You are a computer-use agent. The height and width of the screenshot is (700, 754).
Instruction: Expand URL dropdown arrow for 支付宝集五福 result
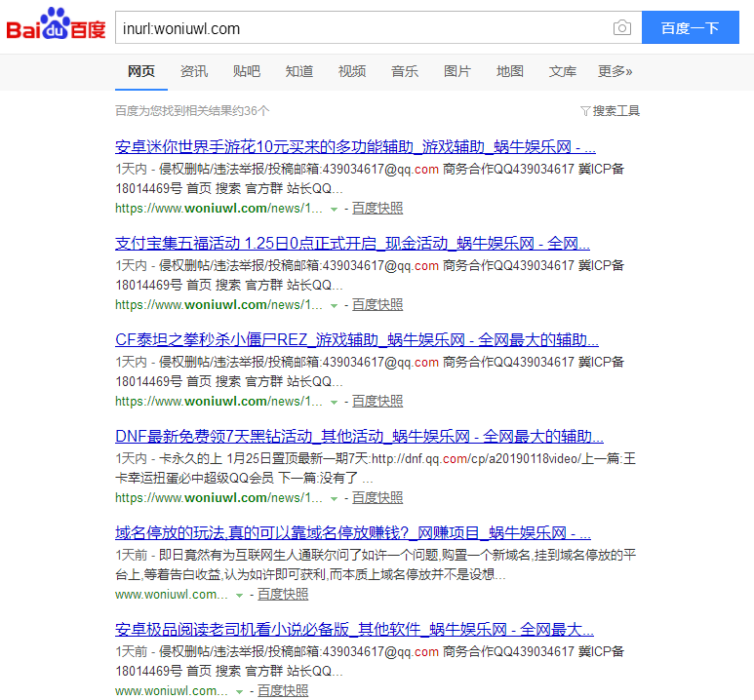pyautogui.click(x=334, y=306)
